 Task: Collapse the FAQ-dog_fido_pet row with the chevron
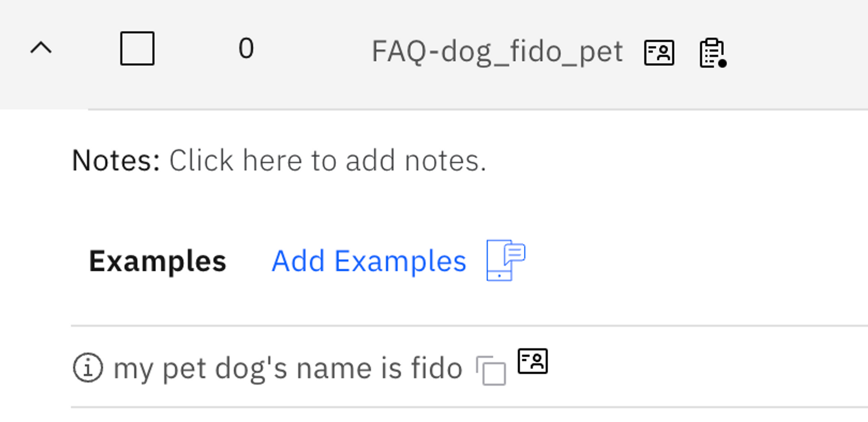coord(41,48)
